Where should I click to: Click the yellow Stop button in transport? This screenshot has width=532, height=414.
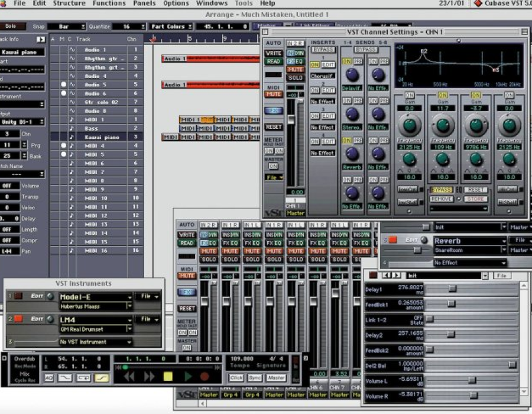[x=168, y=376]
